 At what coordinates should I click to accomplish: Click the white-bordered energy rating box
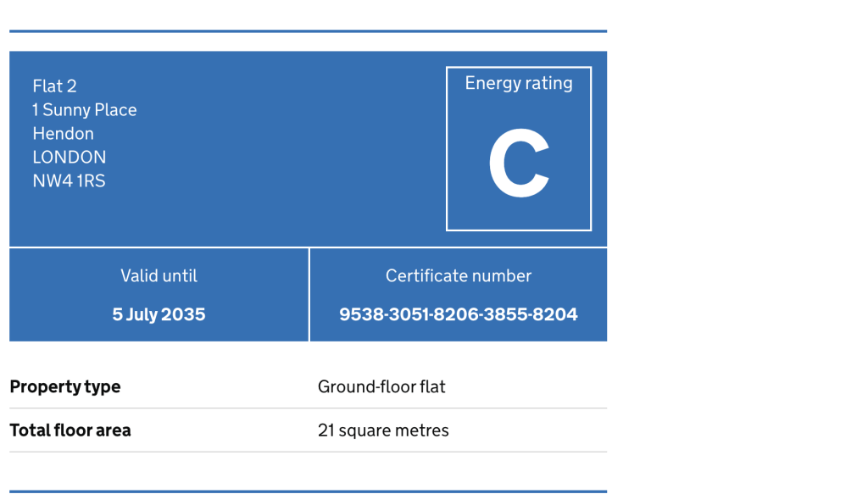click(519, 149)
